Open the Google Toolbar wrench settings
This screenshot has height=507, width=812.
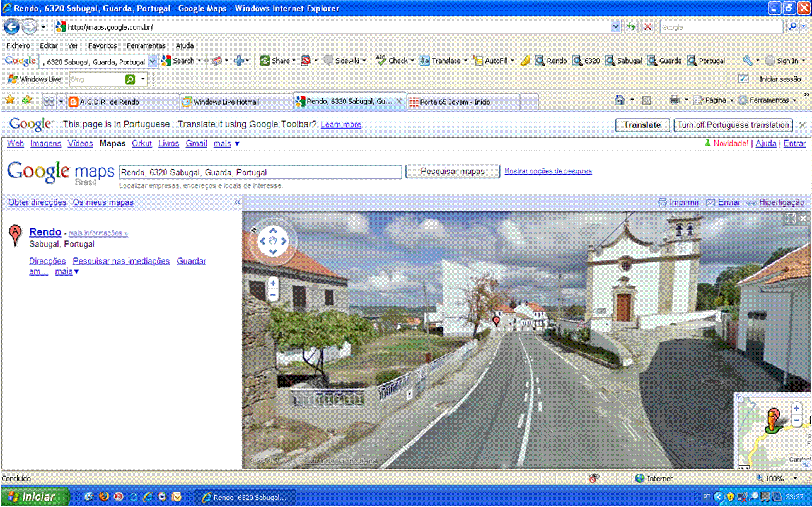pyautogui.click(x=747, y=61)
